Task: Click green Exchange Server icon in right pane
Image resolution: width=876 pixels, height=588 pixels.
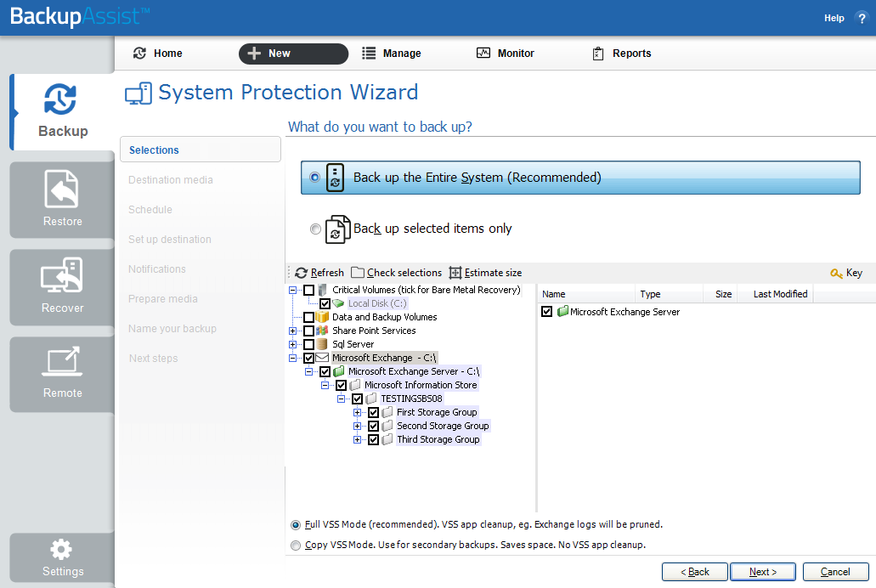Action: [x=562, y=311]
